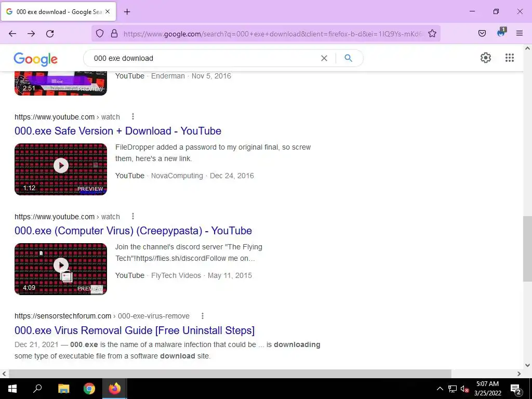Viewport: 532px width, 399px height.
Task: View site security via the padlock icon
Action: coord(114,33)
